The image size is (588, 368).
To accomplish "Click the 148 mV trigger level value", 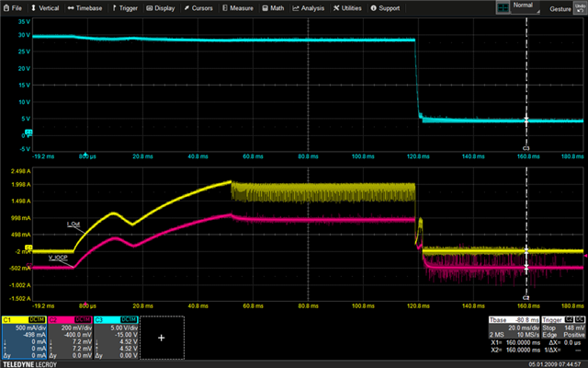I will tap(574, 328).
